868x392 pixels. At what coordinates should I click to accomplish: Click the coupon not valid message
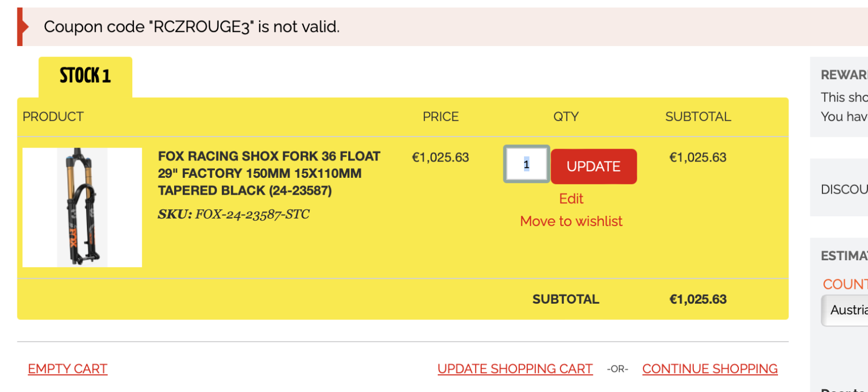point(192,27)
